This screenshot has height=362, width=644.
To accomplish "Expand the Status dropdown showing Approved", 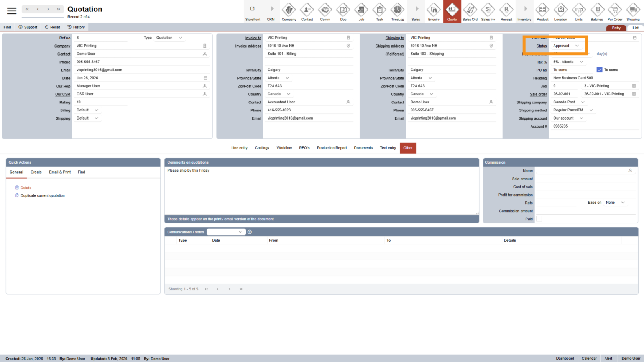I will [x=566, y=46].
